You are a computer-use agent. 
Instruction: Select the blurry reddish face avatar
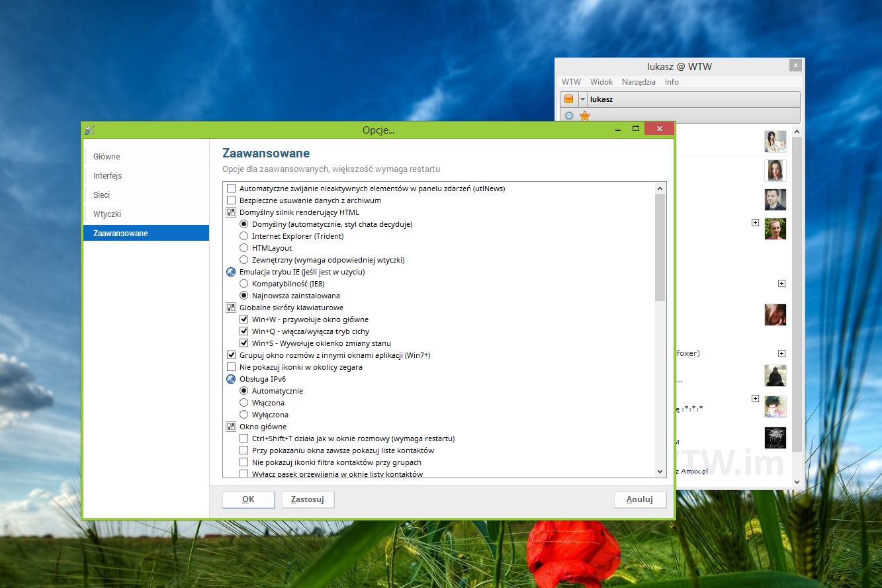tap(775, 315)
